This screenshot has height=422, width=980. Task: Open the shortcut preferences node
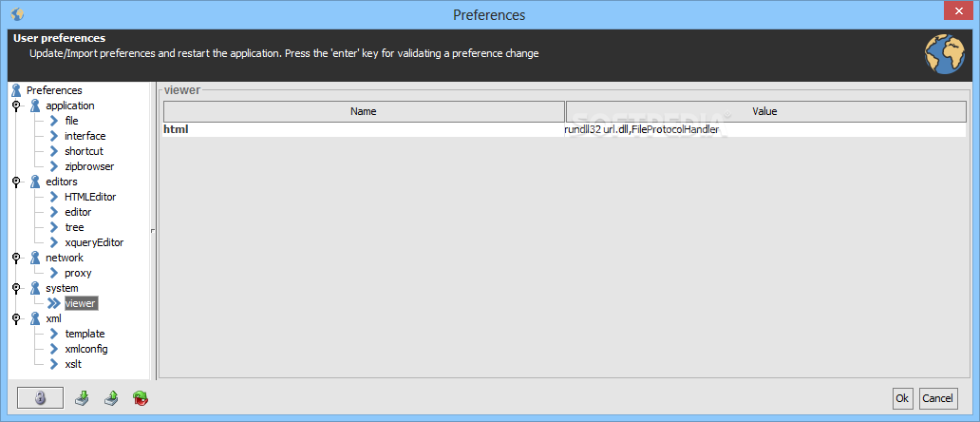click(84, 151)
